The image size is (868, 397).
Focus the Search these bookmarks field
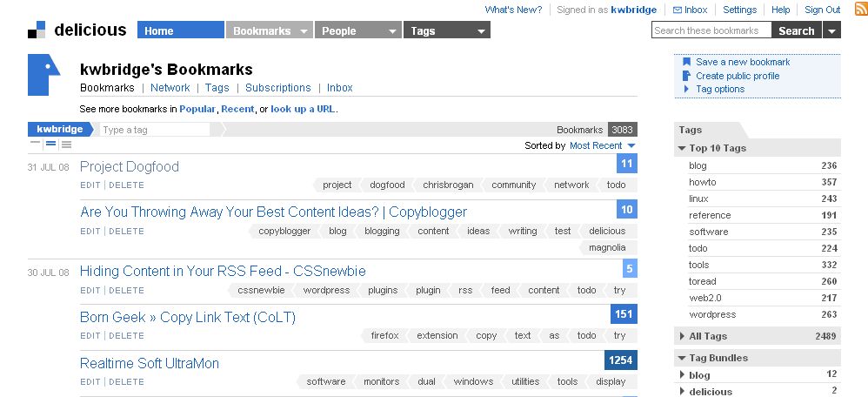(x=711, y=30)
